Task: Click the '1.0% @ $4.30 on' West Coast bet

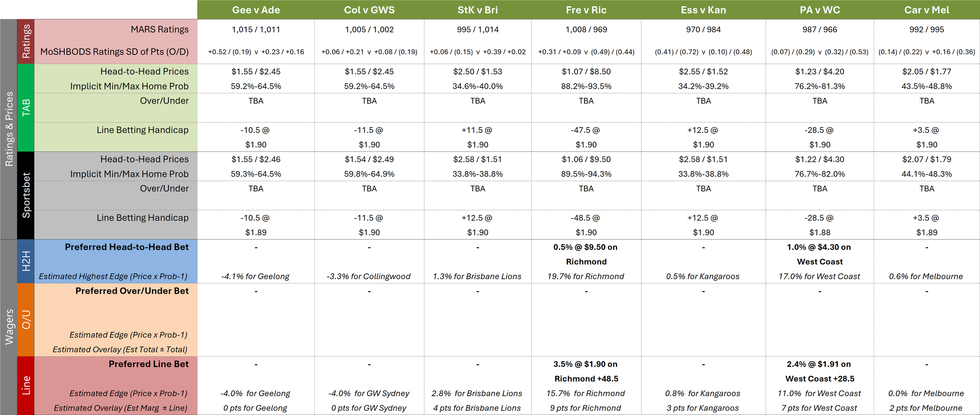Action: click(x=819, y=247)
